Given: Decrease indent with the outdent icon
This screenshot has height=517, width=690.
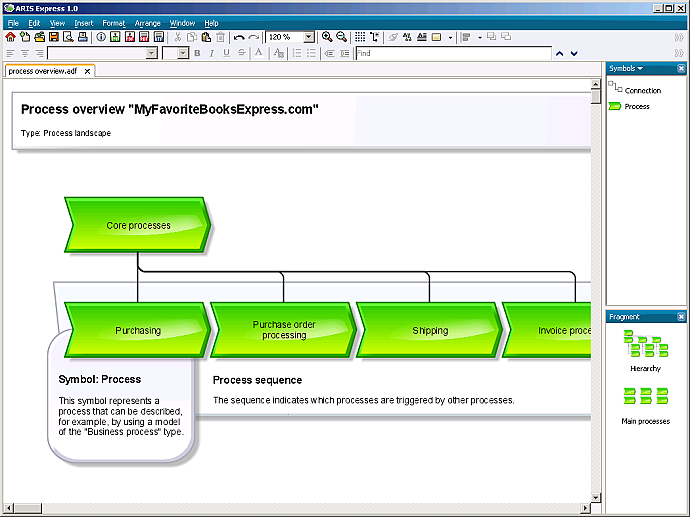Looking at the screenshot, I should (x=330, y=53).
